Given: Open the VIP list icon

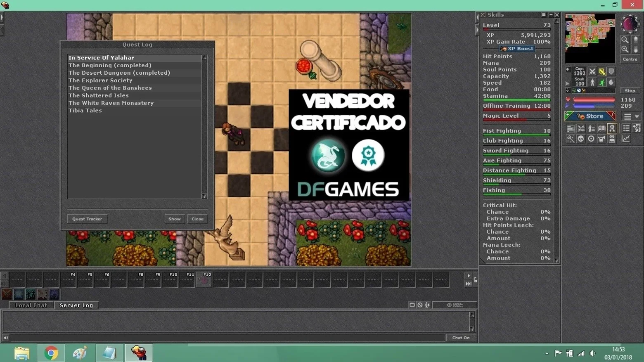Looking at the screenshot, I should (x=591, y=128).
